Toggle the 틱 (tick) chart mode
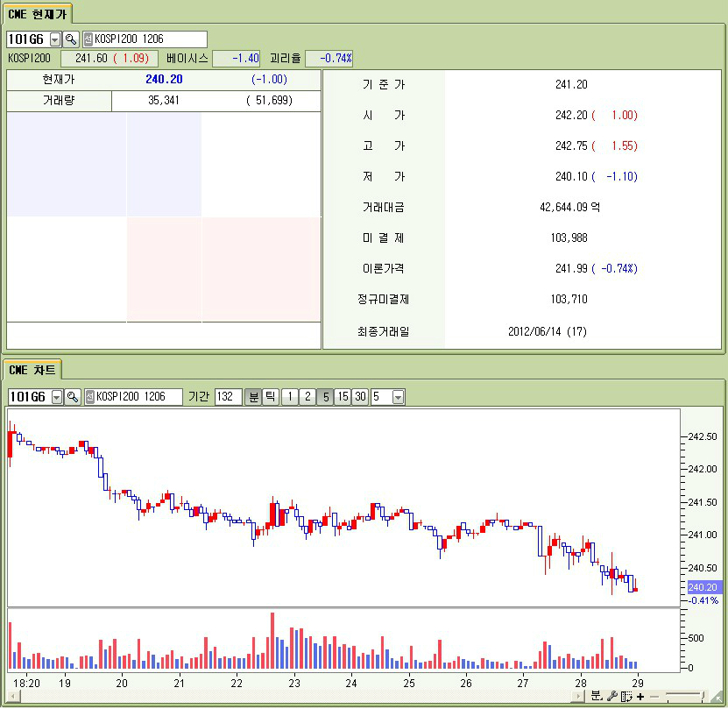 [x=271, y=397]
